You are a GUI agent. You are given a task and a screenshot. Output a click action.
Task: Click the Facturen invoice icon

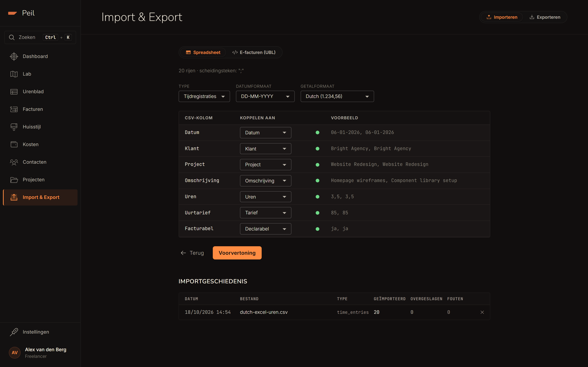[x=14, y=109]
